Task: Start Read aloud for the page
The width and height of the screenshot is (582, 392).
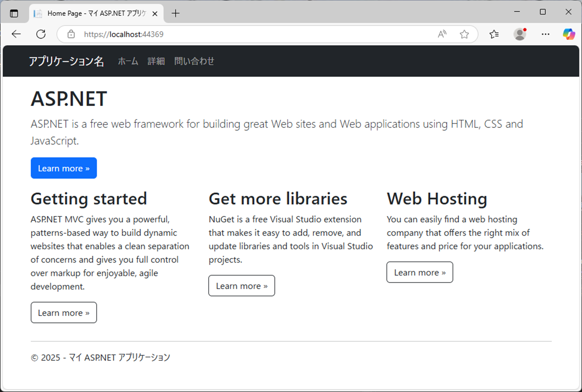Action: tap(442, 34)
